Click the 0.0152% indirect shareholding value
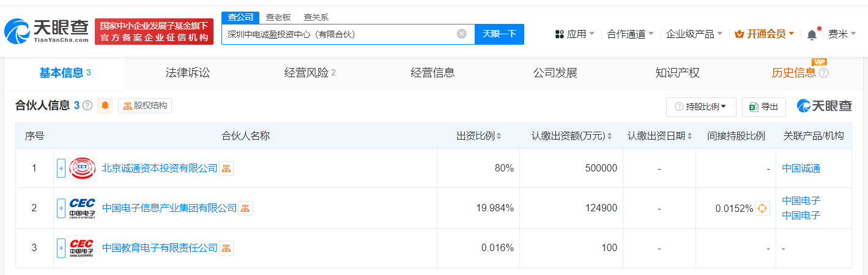 coord(734,208)
